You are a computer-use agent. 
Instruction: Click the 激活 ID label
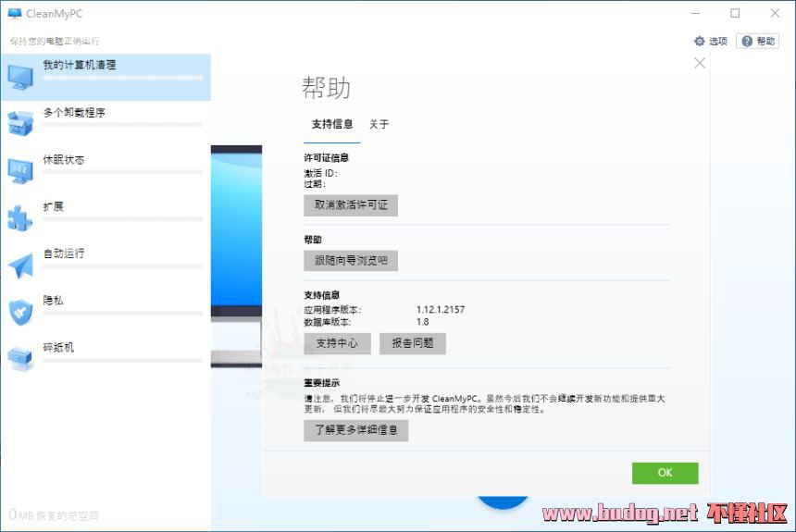pyautogui.click(x=320, y=173)
